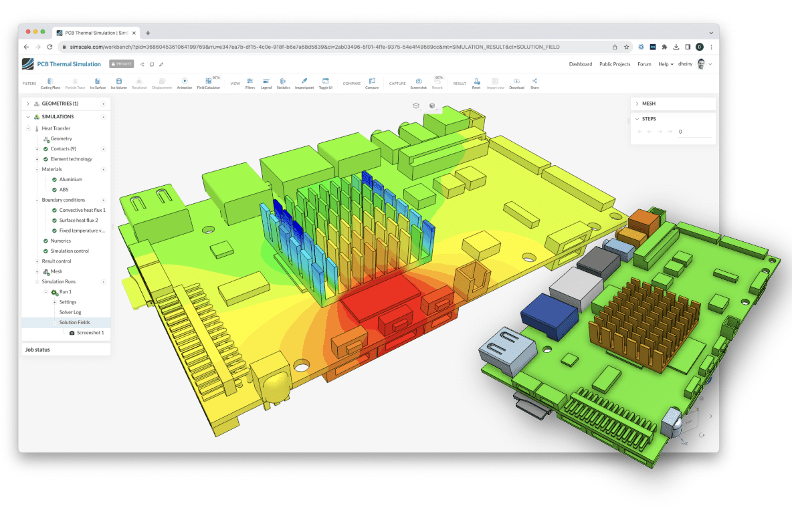Image resolution: width=792 pixels, height=532 pixels.
Task: Select Run 1 in Simulation Runs
Action: tap(65, 292)
